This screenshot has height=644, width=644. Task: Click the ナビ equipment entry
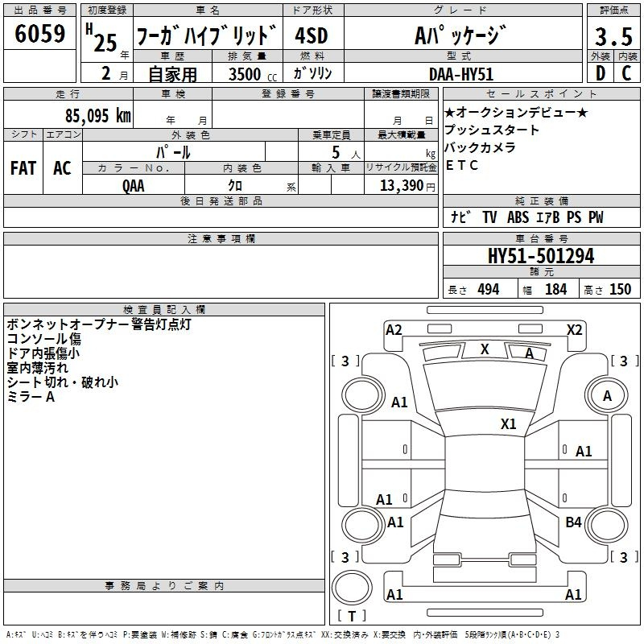460,217
